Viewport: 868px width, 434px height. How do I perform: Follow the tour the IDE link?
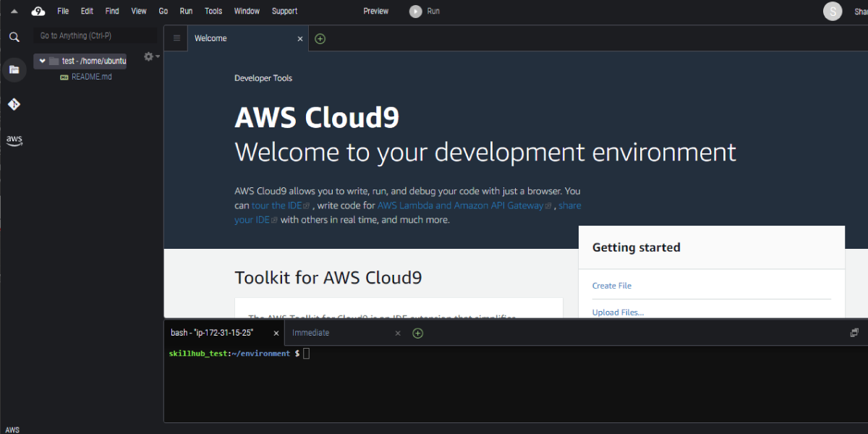(x=281, y=205)
